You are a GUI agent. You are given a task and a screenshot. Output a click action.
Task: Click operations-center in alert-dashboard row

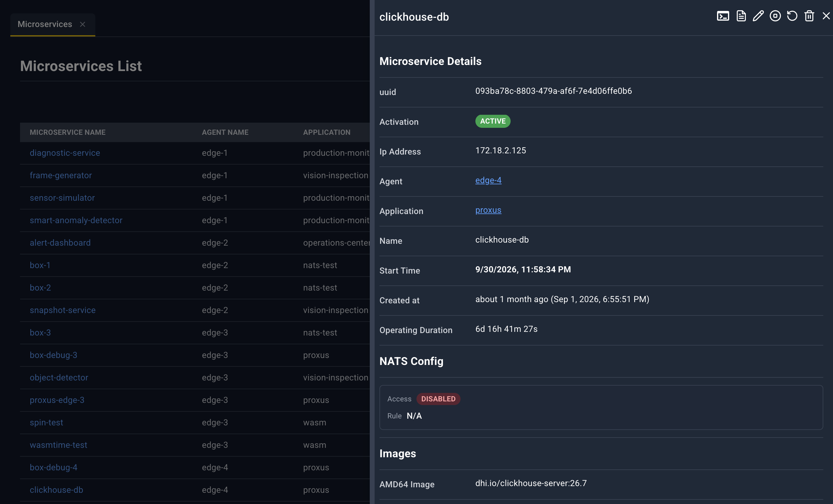(336, 243)
